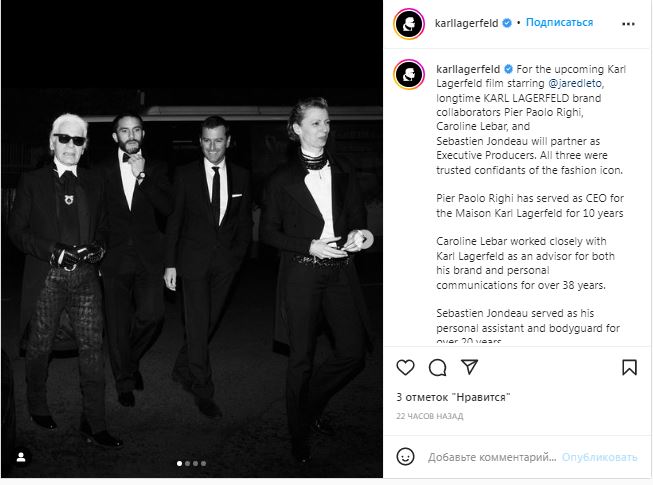
Task: Open the 22 ЧАСОВ НАЗАД timestamp link
Action: 429,416
